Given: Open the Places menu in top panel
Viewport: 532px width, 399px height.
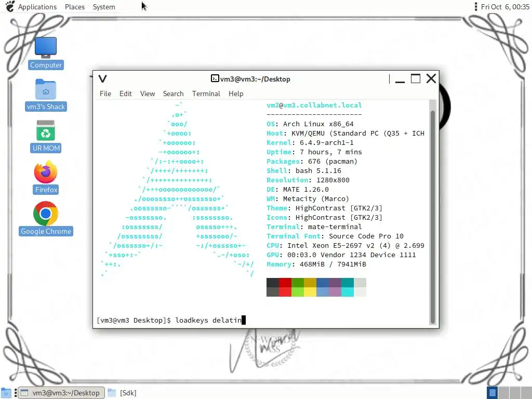Looking at the screenshot, I should [75, 7].
